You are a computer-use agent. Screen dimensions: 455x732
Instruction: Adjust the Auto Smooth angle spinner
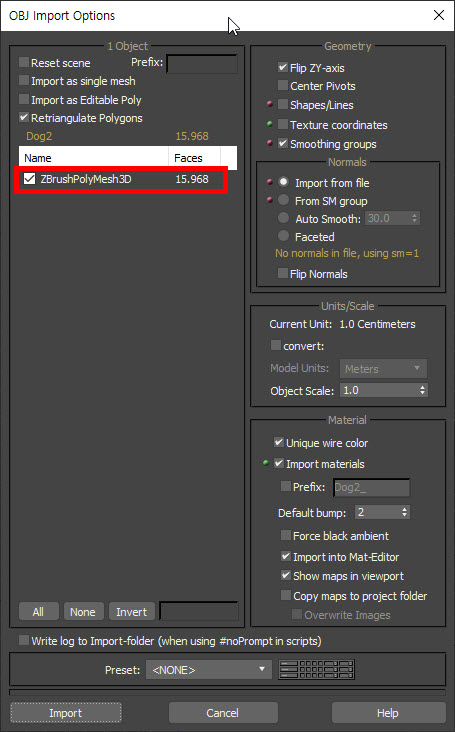click(414, 218)
